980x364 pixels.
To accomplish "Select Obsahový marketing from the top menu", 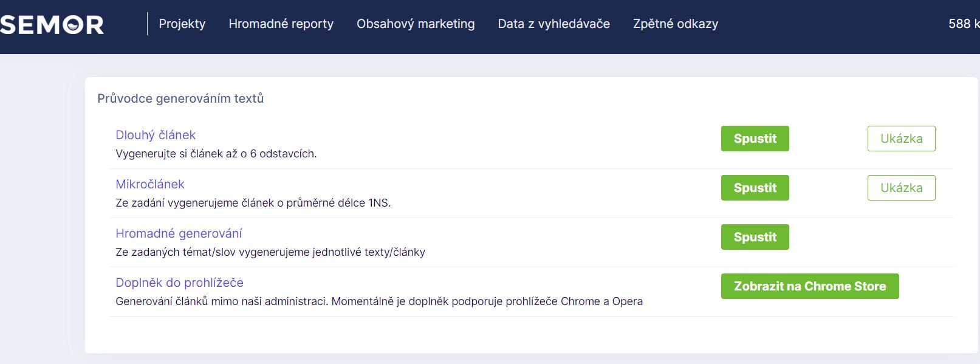I will [416, 24].
